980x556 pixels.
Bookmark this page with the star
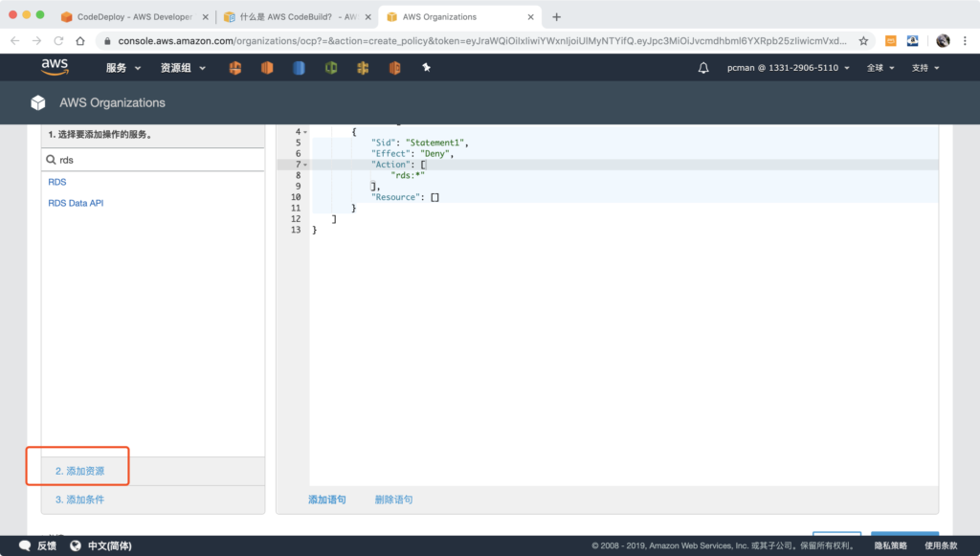coord(863,40)
